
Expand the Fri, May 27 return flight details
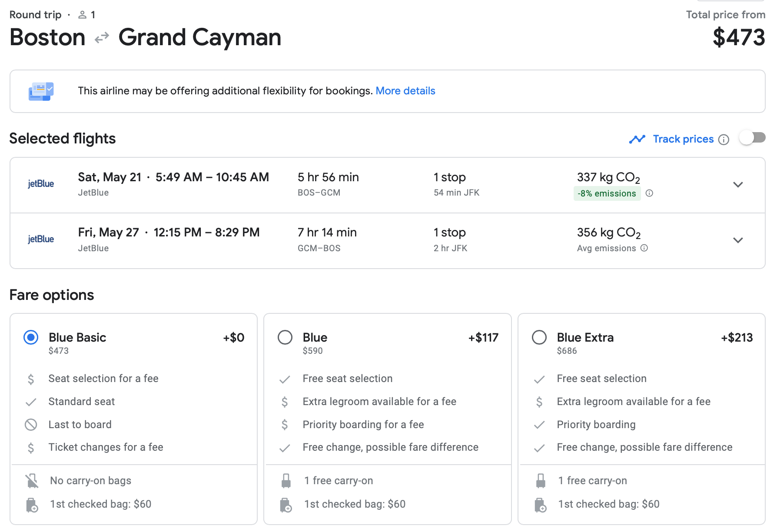tap(737, 240)
